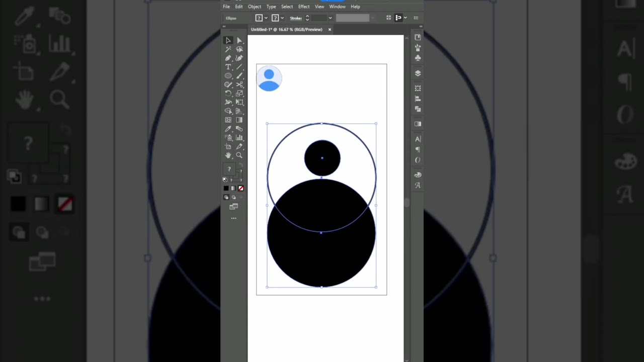Enable Draw Behind mode
Viewport: 644px width, 362px height.
[233, 197]
